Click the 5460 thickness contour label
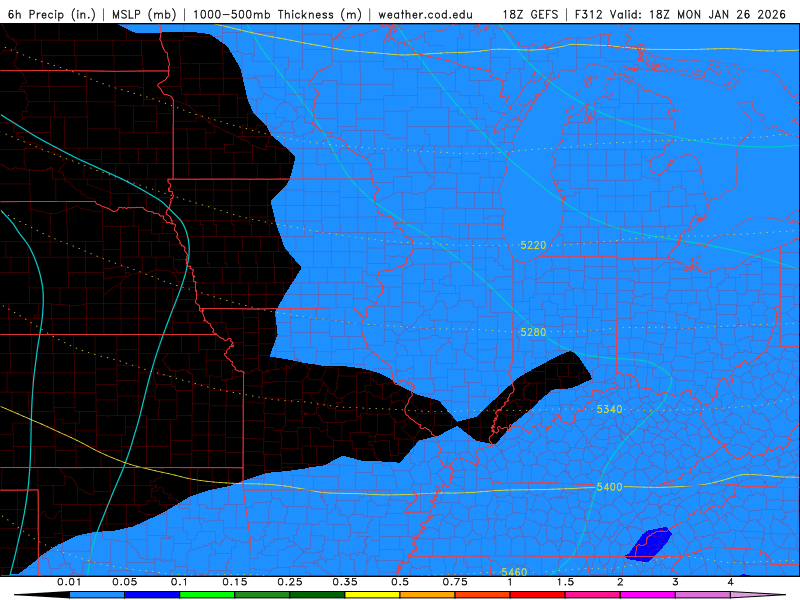Viewport: 800px width, 600px height. pos(514,572)
